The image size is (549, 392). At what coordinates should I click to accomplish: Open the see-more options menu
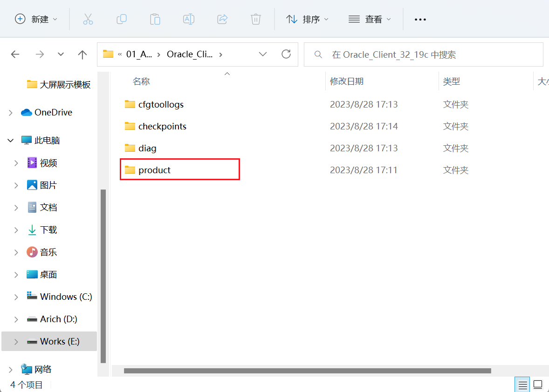tap(420, 19)
